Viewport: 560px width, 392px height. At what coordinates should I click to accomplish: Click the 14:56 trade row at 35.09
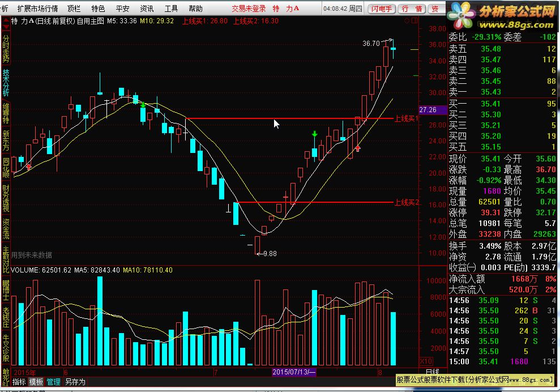click(502, 300)
